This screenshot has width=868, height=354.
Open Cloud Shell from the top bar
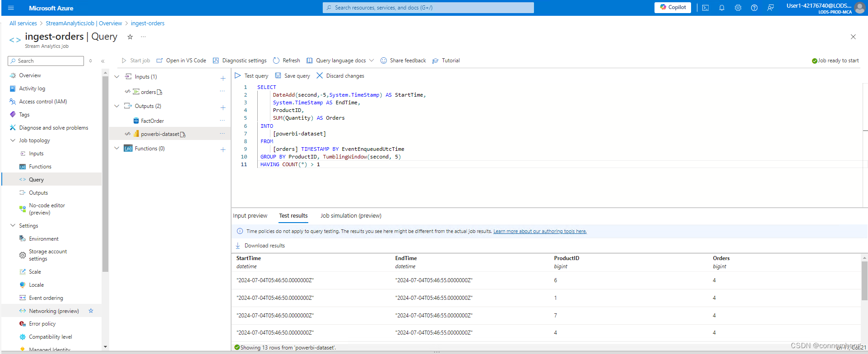pos(706,8)
